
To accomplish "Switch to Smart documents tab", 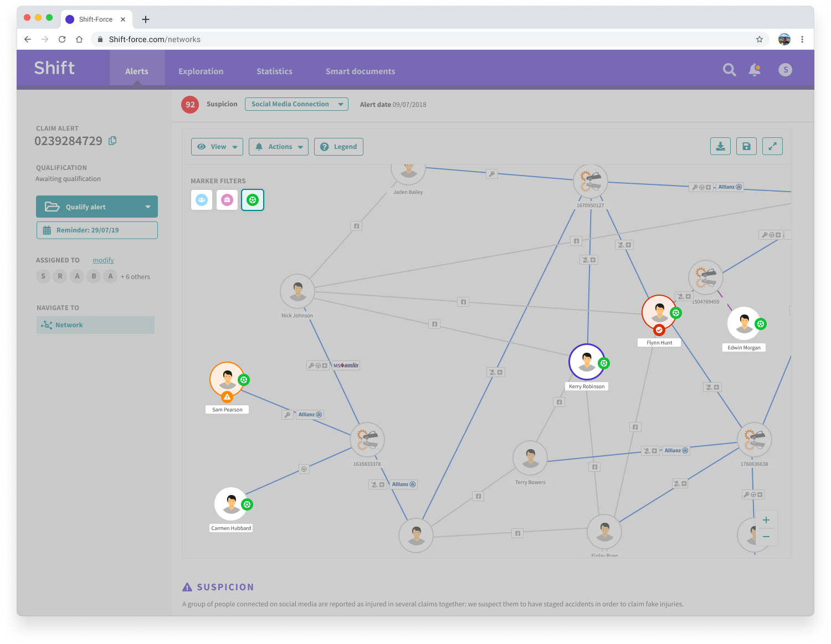I will pos(360,71).
